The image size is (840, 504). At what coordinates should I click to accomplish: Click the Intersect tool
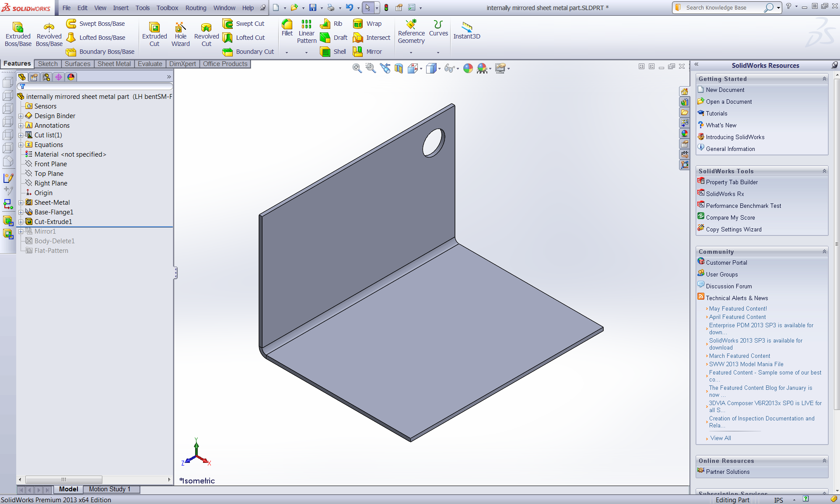[x=371, y=38]
